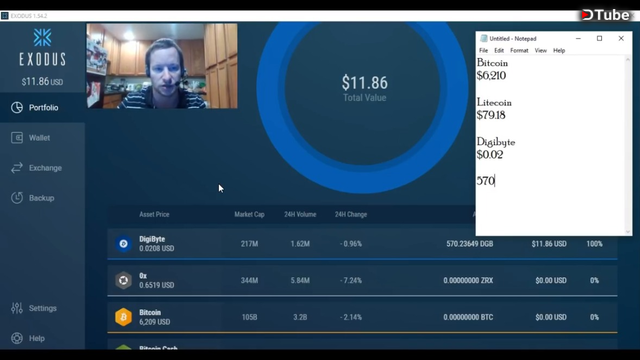Screen dimensions: 640x360
Task: Open the Wallet section in sidebar
Action: [x=42, y=138]
